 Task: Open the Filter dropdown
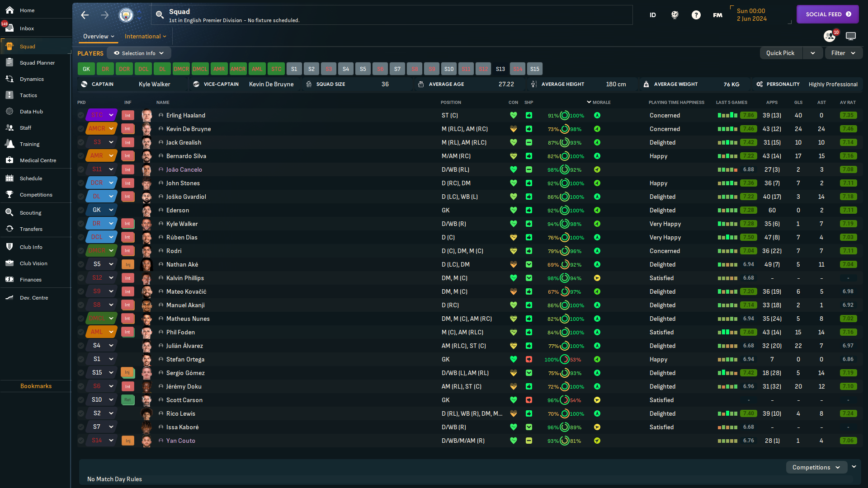[844, 53]
